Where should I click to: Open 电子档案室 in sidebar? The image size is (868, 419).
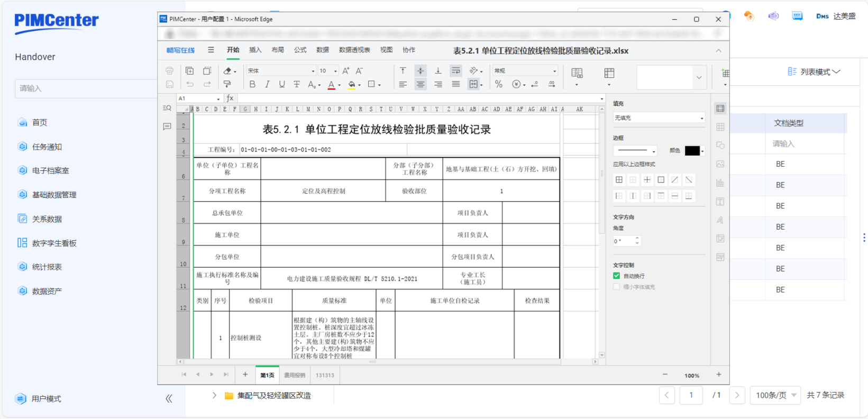pos(51,171)
